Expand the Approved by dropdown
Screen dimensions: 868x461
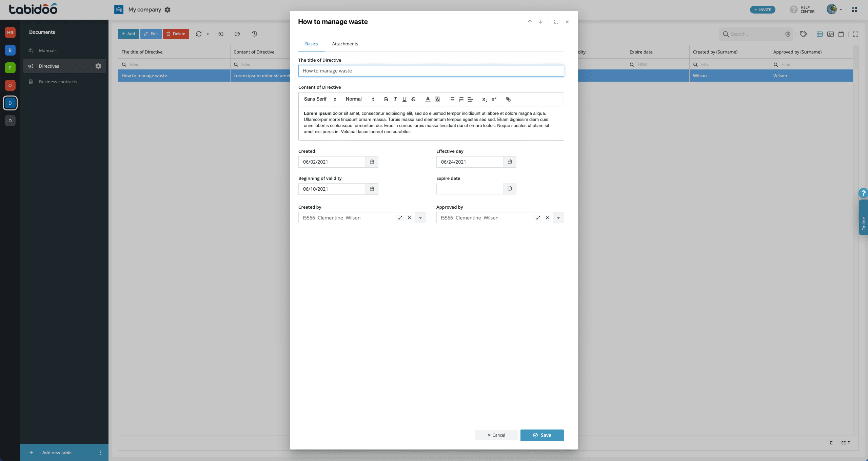558,218
